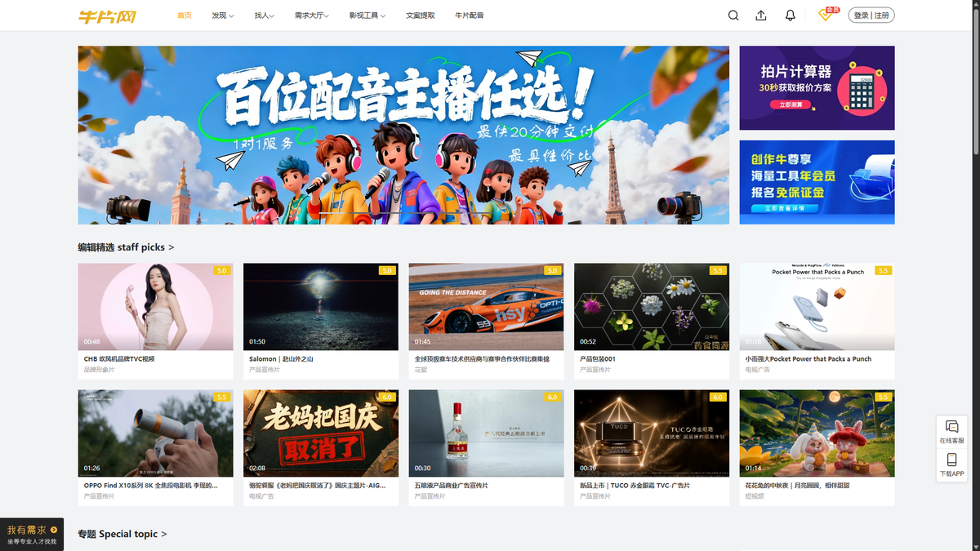Image resolution: width=980 pixels, height=551 pixels.
Task: Click title 骆驼蜂服《老妈把国庆取消了》
Action: (317, 486)
